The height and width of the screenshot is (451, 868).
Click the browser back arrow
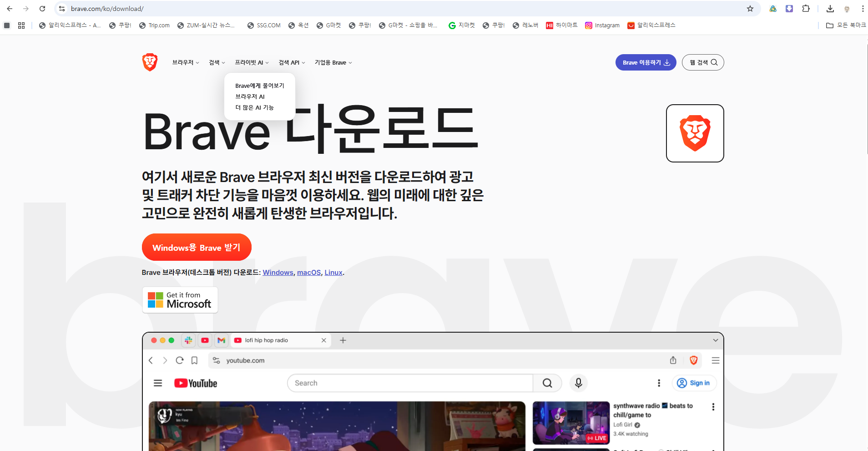[10, 9]
